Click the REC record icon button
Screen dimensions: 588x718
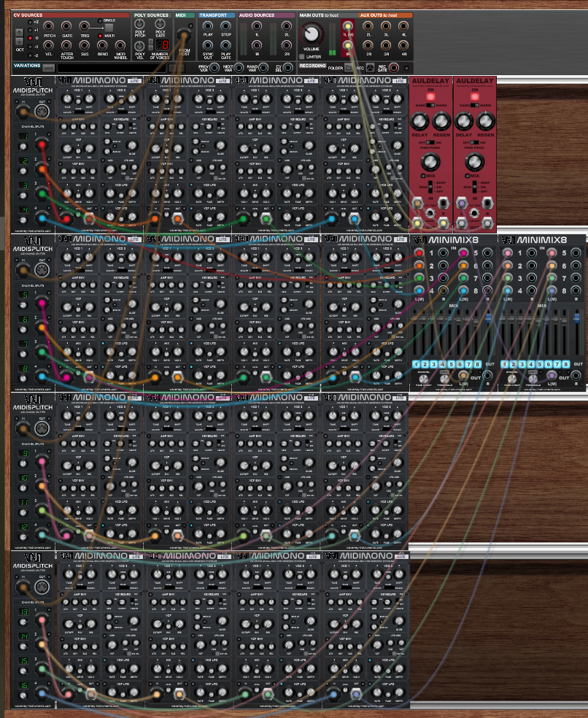click(x=371, y=68)
